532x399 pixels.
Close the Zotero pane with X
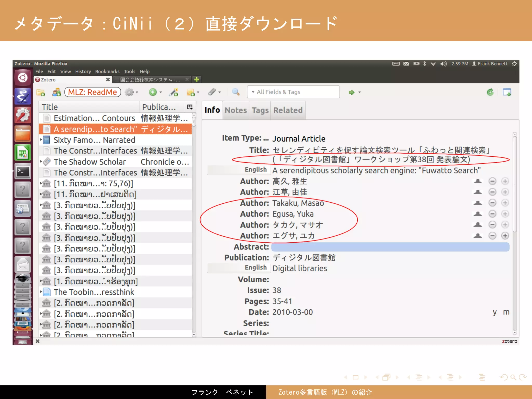(x=38, y=341)
